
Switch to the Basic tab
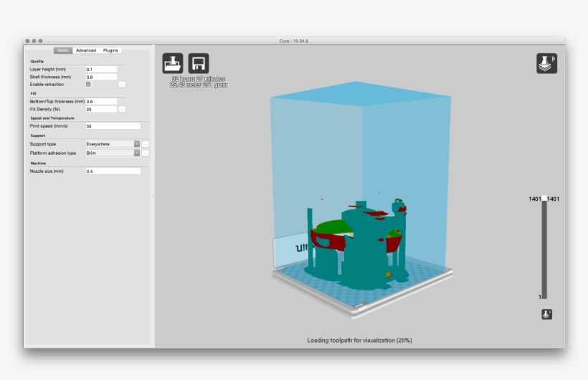point(63,50)
